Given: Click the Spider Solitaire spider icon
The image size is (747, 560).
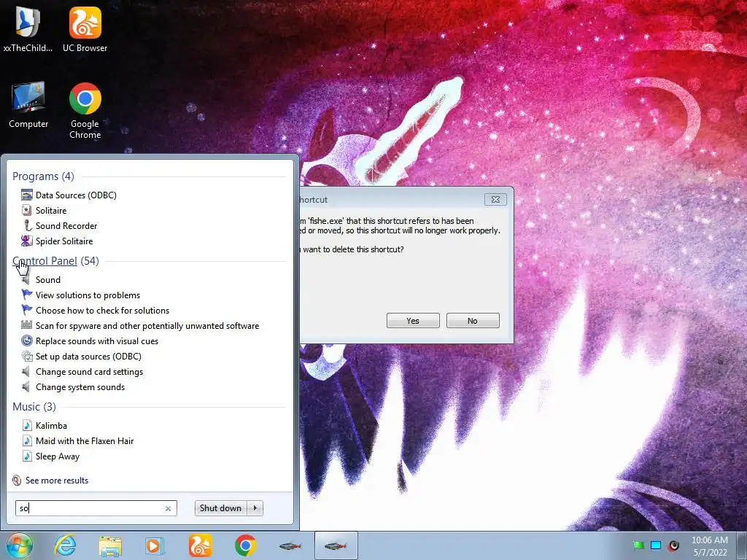Looking at the screenshot, I should (x=27, y=241).
